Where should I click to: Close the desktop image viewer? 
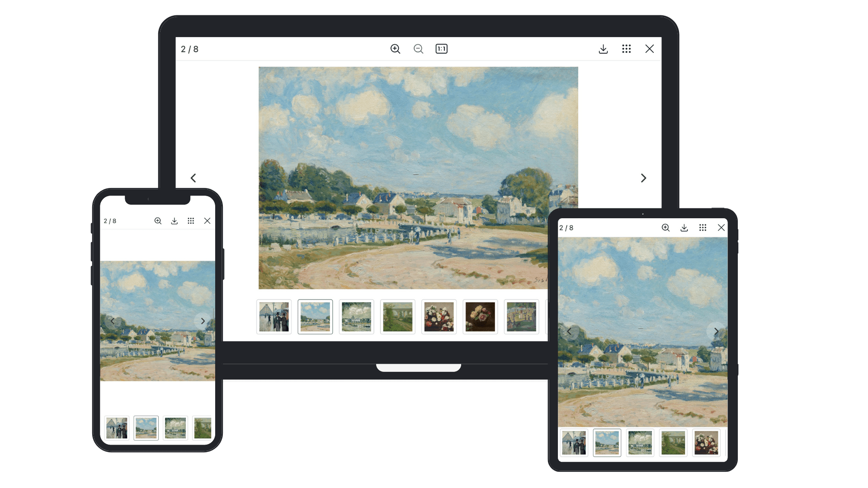[650, 49]
